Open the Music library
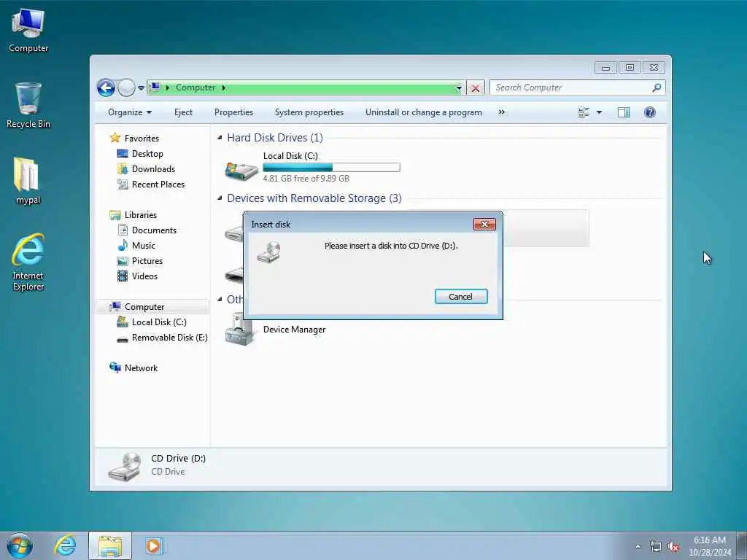 click(x=144, y=246)
